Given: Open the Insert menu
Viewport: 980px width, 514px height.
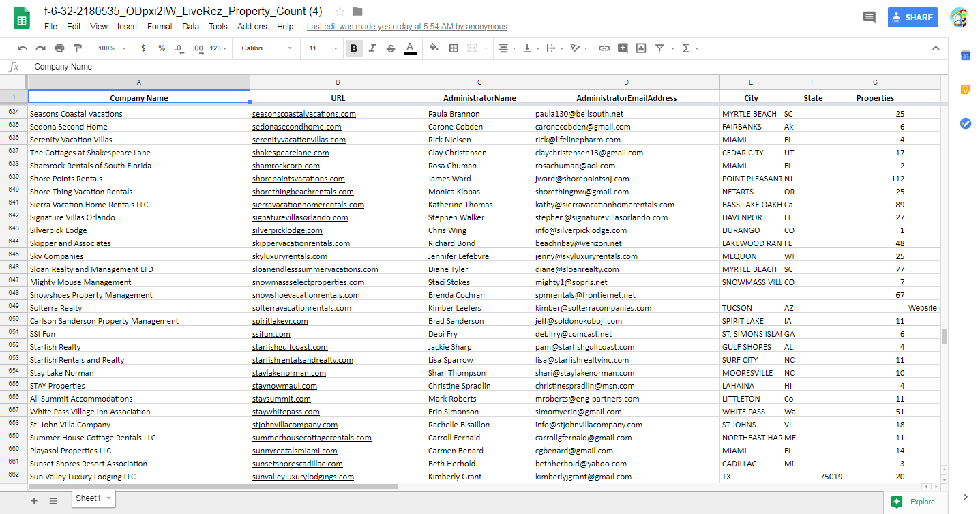Looking at the screenshot, I should [x=128, y=27].
